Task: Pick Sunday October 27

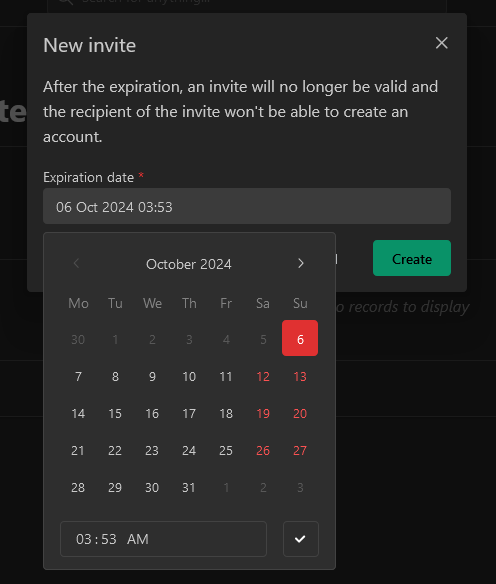Action: [300, 451]
